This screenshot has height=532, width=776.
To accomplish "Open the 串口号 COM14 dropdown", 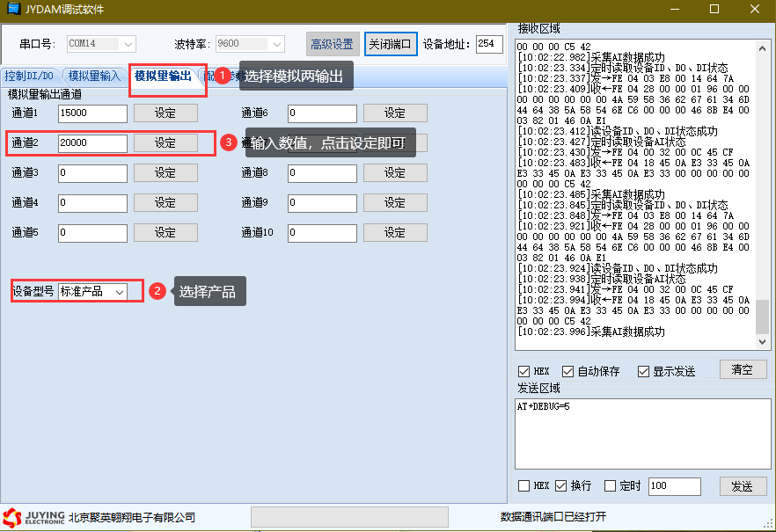I will [128, 44].
